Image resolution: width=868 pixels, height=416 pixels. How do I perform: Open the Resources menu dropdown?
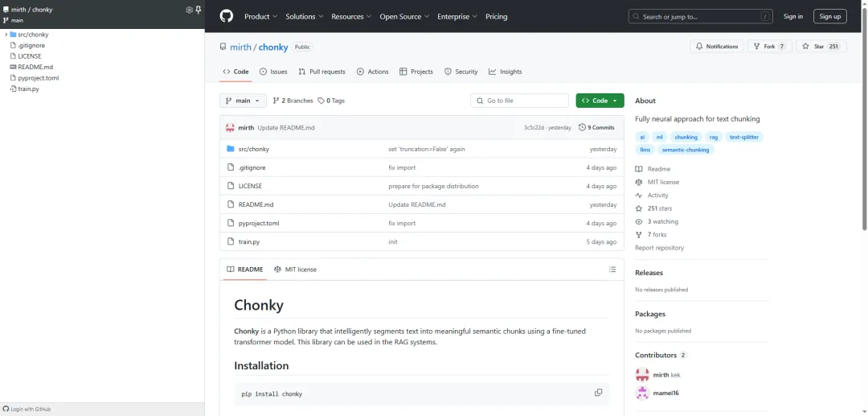pyautogui.click(x=351, y=17)
